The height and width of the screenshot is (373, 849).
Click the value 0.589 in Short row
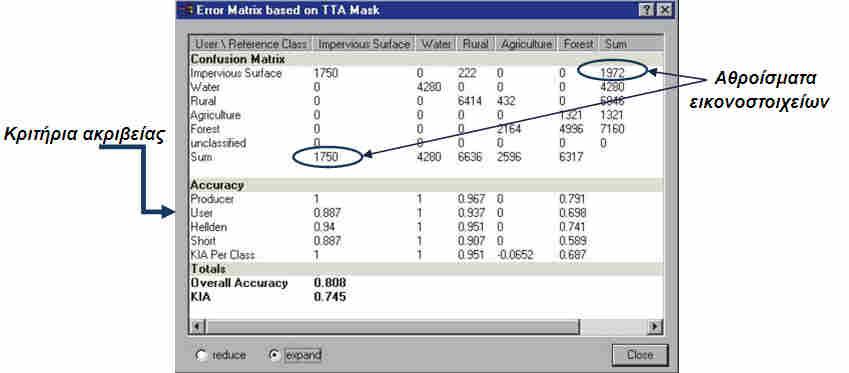[x=573, y=241]
